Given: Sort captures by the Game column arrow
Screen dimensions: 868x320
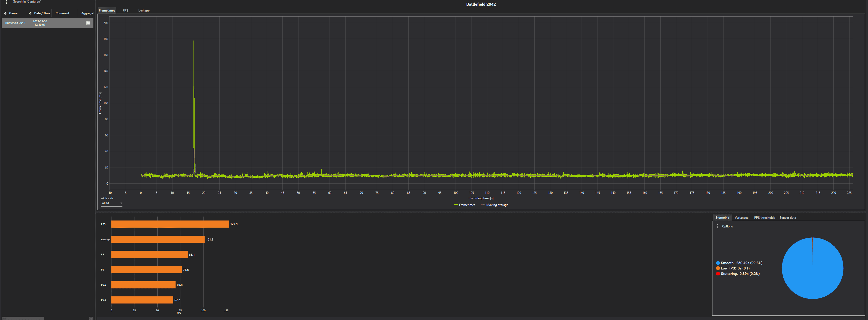Looking at the screenshot, I should [x=6, y=13].
